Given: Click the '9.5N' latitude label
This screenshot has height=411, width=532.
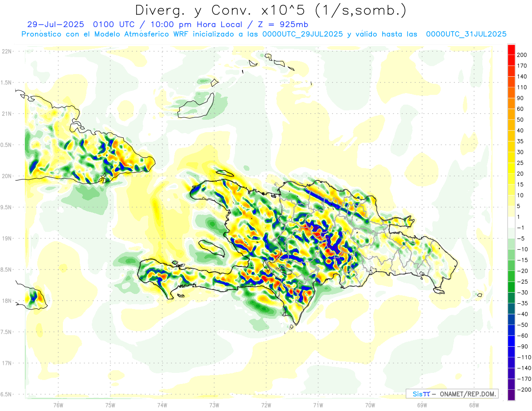Looking at the screenshot, I should point(6,207).
